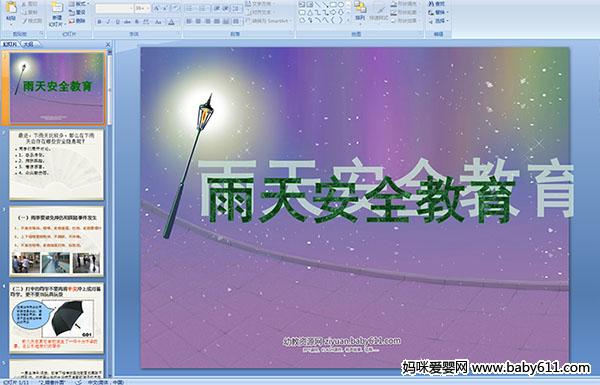
Task: Toggle Italic formatting
Action: click(x=109, y=22)
